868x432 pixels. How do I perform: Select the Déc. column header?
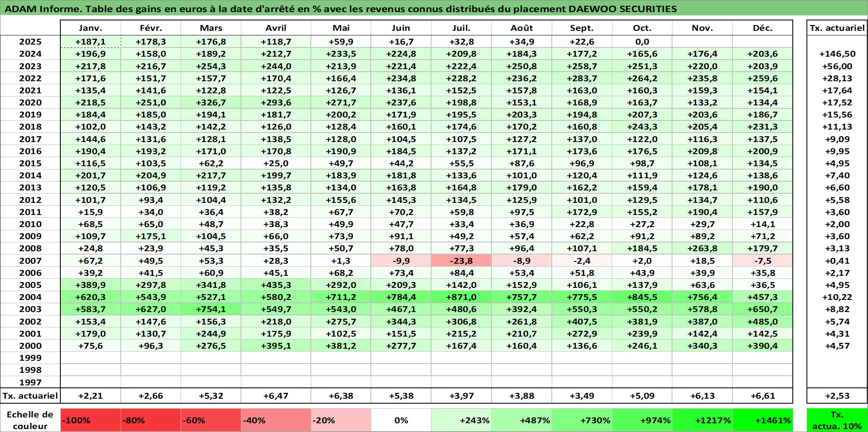tap(763, 28)
